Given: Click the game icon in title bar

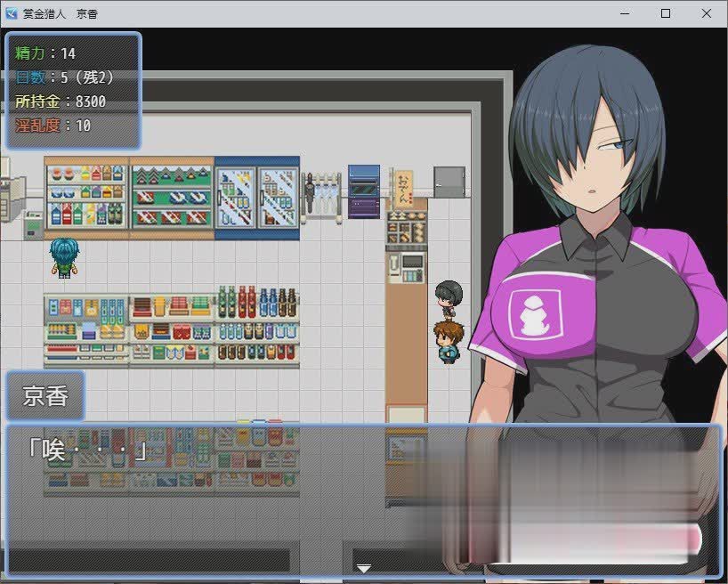Looking at the screenshot, I should pos(12,13).
